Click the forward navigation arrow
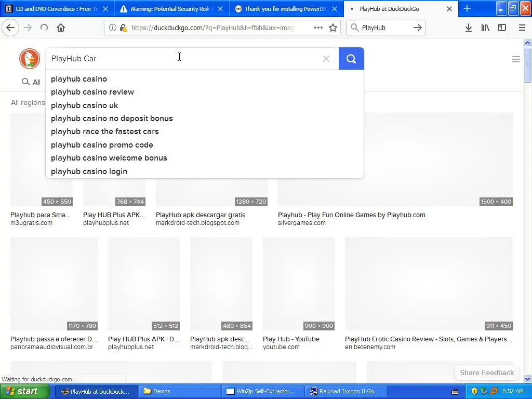532x399 pixels. pos(28,28)
